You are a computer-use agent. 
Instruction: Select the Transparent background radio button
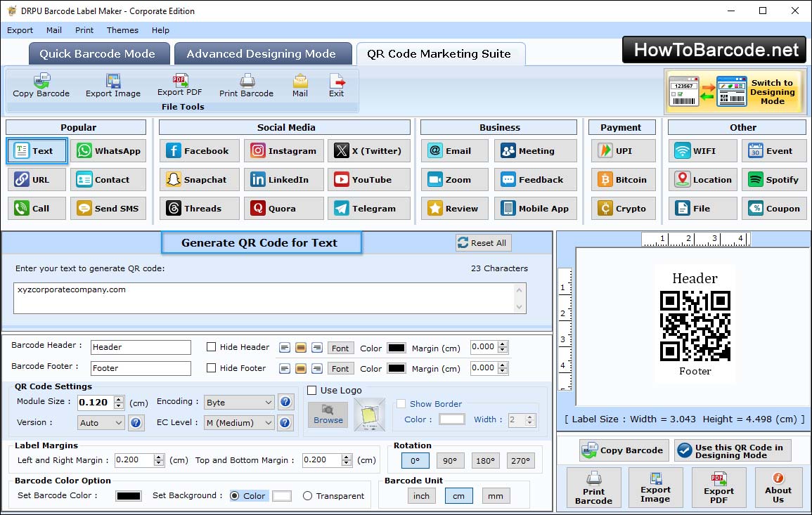coord(308,496)
